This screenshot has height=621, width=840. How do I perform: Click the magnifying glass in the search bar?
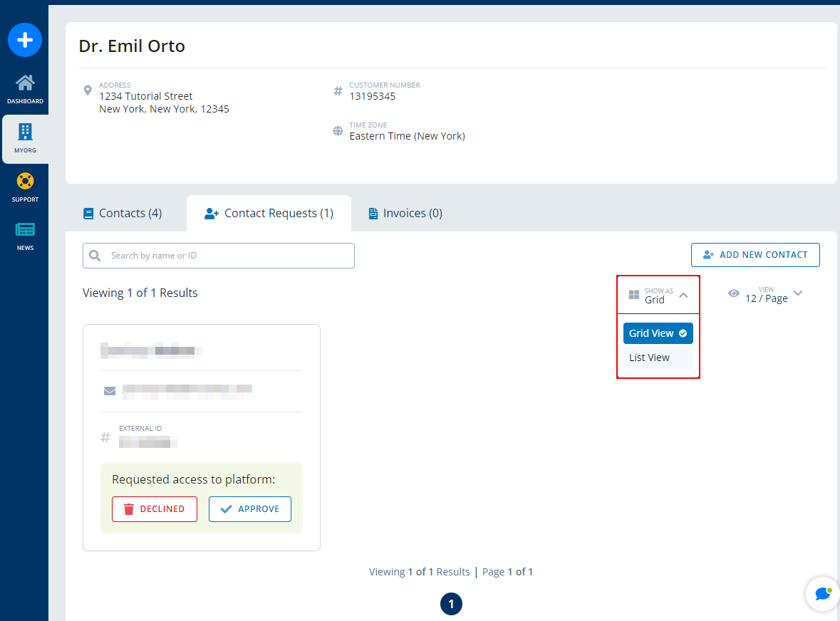click(x=95, y=255)
